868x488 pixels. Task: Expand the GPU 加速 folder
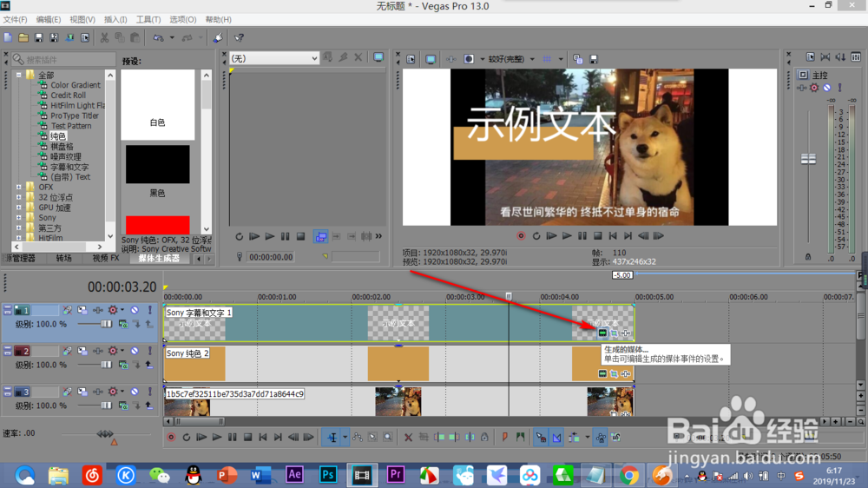click(19, 208)
